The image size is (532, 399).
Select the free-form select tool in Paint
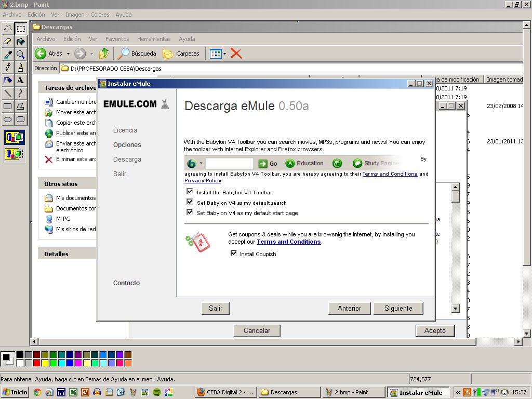click(x=8, y=29)
